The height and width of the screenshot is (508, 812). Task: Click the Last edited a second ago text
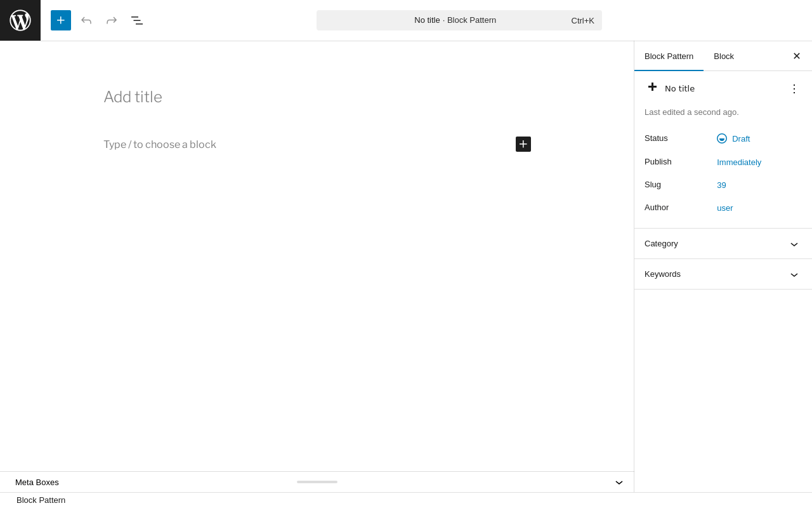point(691,112)
